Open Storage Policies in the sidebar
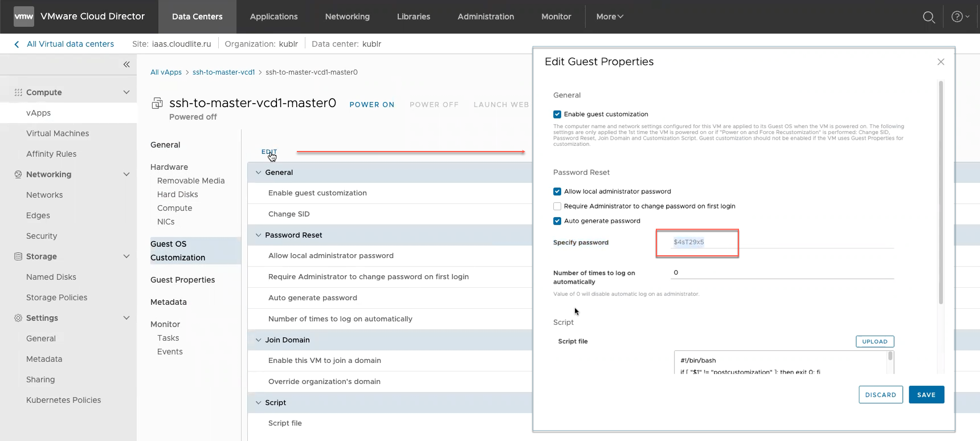This screenshot has width=980, height=441. [x=57, y=297]
